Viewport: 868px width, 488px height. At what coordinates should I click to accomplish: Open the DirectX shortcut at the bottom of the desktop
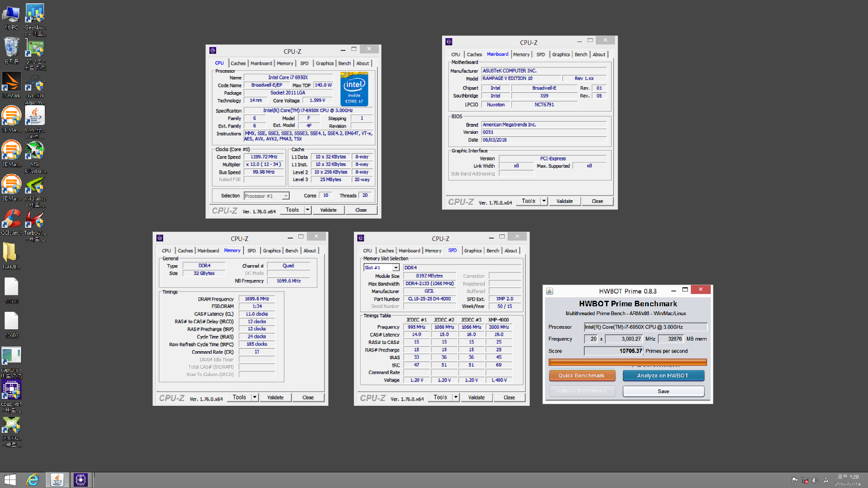11,431
